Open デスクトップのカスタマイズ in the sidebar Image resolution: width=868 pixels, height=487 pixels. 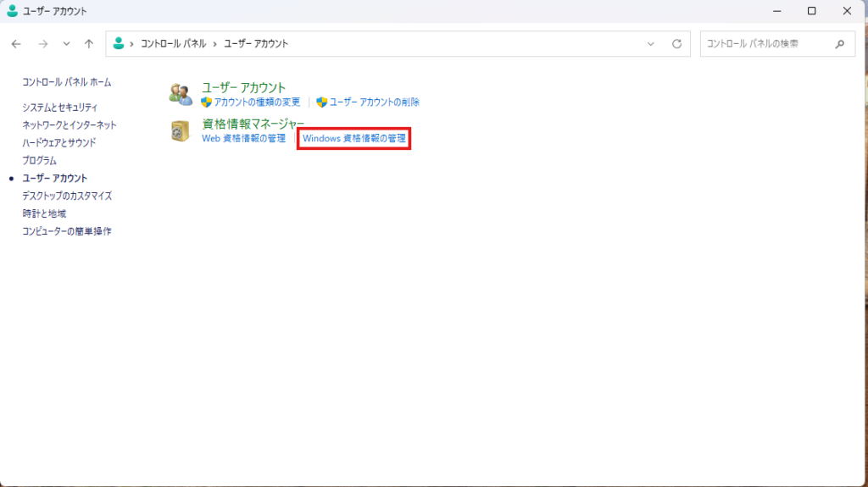coord(67,196)
